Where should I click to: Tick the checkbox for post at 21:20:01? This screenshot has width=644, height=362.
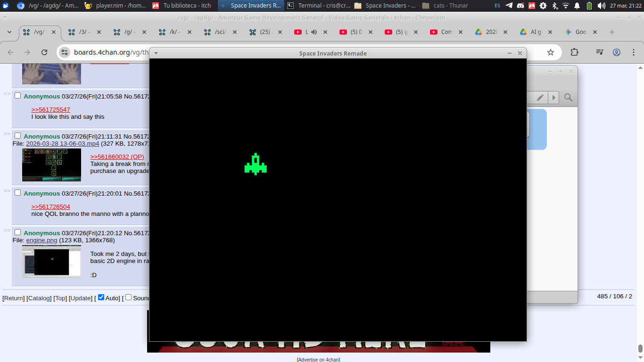pos(18,193)
